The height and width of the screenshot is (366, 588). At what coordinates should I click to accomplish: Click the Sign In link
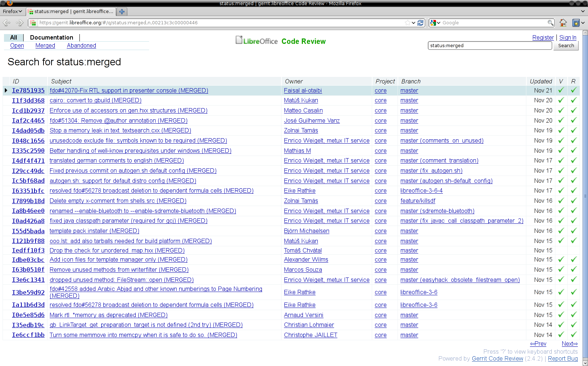(568, 37)
